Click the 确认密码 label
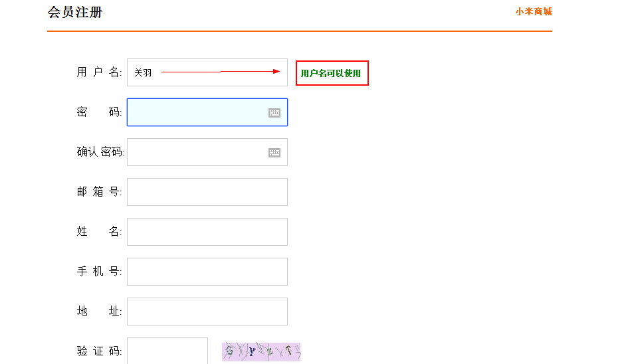The image size is (628, 364). click(100, 152)
